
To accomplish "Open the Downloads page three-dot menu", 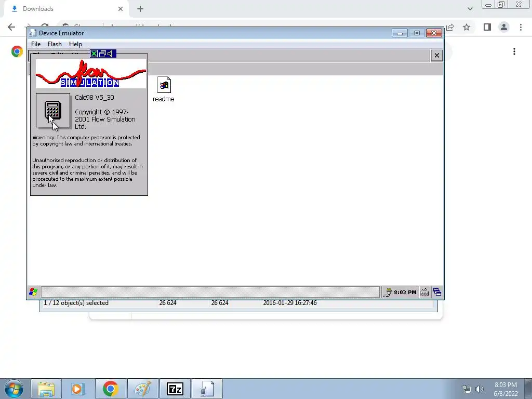I will coord(514,51).
